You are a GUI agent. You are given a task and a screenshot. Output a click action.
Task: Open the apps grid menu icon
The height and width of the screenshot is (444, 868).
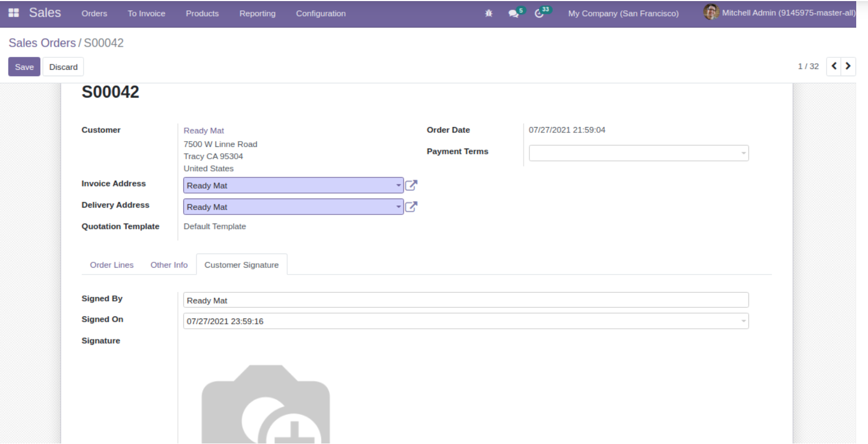(14, 13)
